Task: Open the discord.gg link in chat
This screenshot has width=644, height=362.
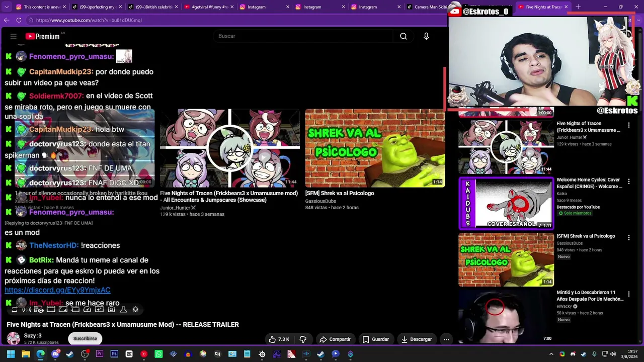Action: pos(57,290)
